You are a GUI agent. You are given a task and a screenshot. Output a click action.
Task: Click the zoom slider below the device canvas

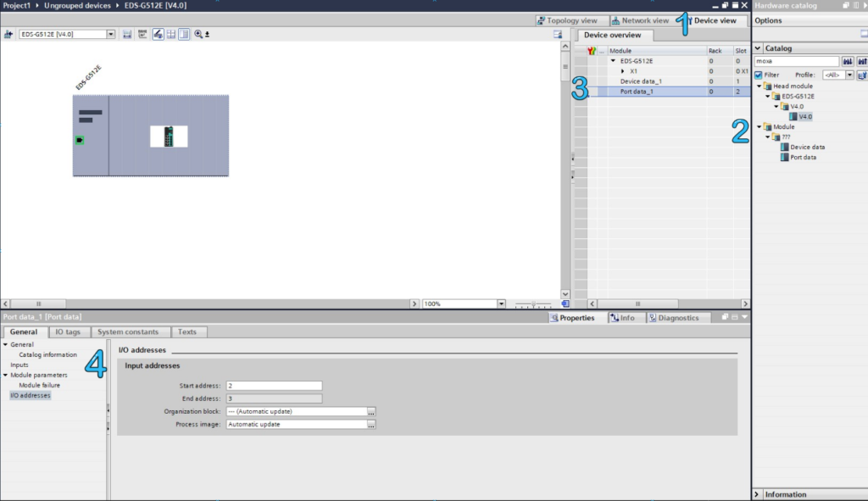tap(533, 303)
